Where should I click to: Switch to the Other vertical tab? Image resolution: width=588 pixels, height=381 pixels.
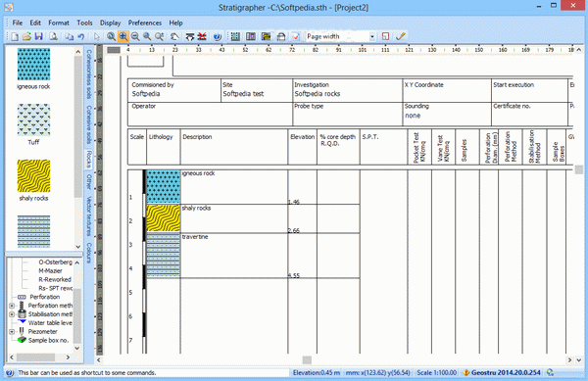click(x=89, y=182)
